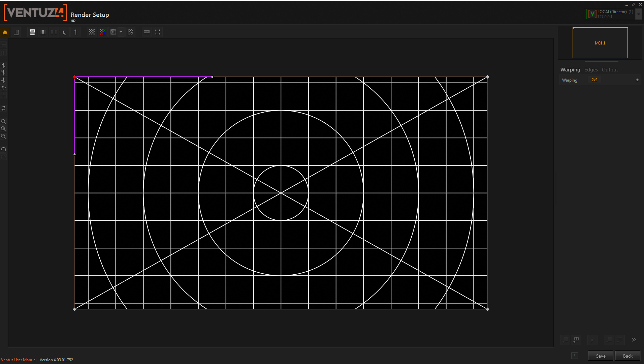Toggle the grayscale checkerboard test pattern
This screenshot has height=364, width=644.
(x=92, y=32)
